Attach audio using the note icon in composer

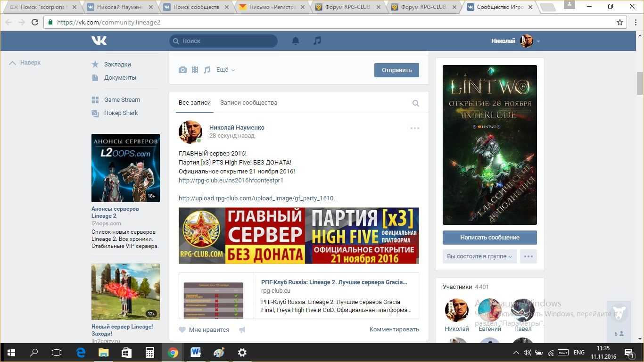tap(207, 70)
